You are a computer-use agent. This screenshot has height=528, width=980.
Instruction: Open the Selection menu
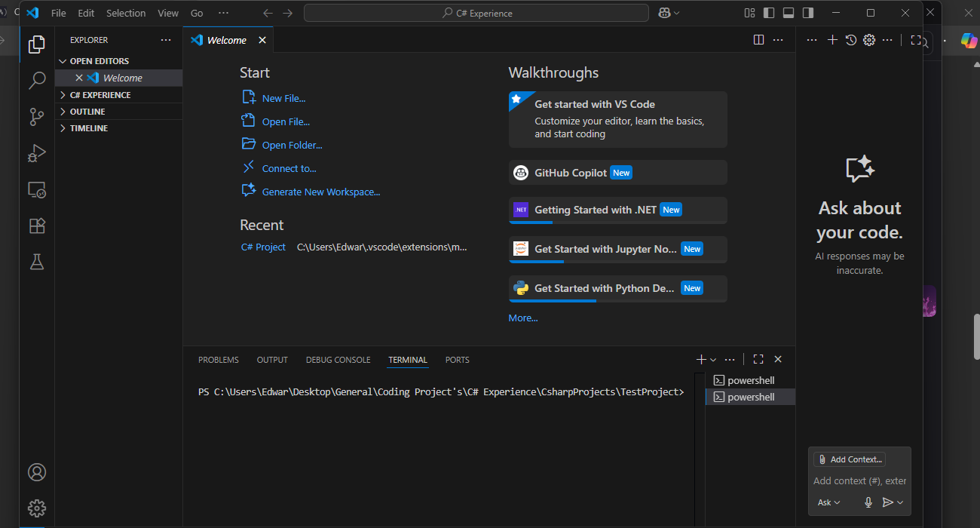pyautogui.click(x=126, y=13)
